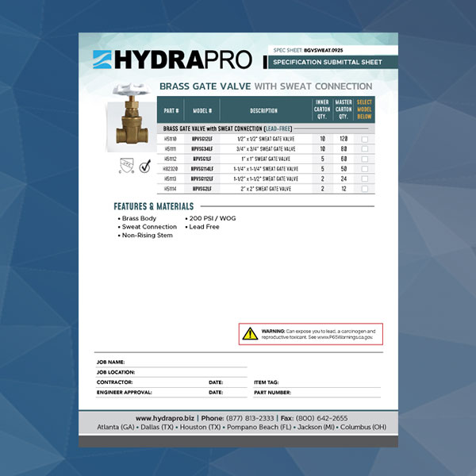Click the 1/2" x 1/2" Sweat Gate Valve description
Screen dimensions: 476x476
click(266, 139)
